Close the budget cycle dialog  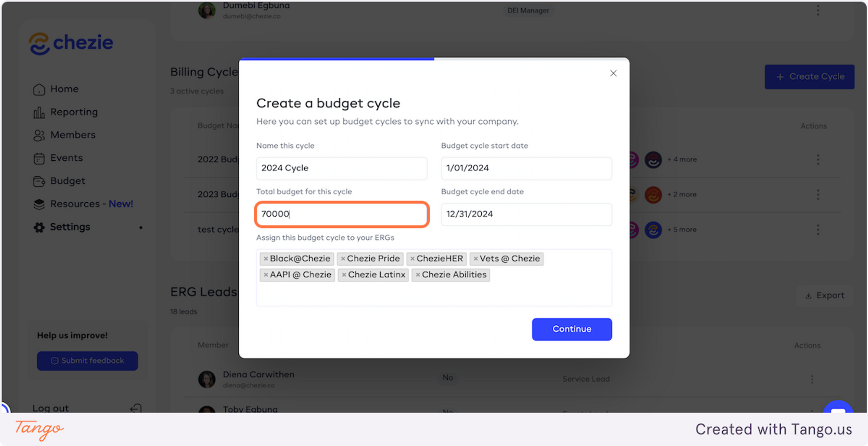[613, 73]
